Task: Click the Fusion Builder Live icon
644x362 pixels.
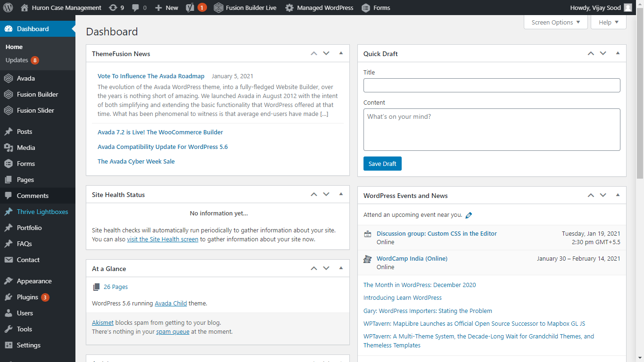Action: pos(218,8)
